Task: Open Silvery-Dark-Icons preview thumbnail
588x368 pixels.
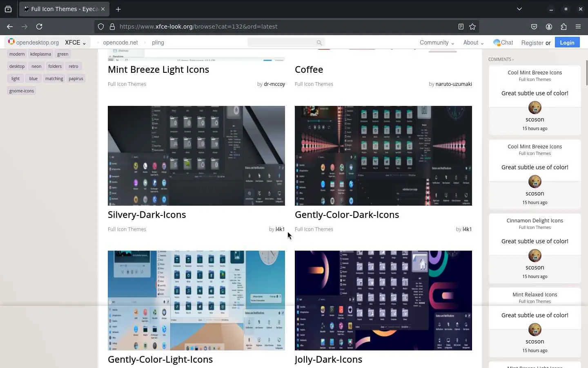Action: [196, 156]
